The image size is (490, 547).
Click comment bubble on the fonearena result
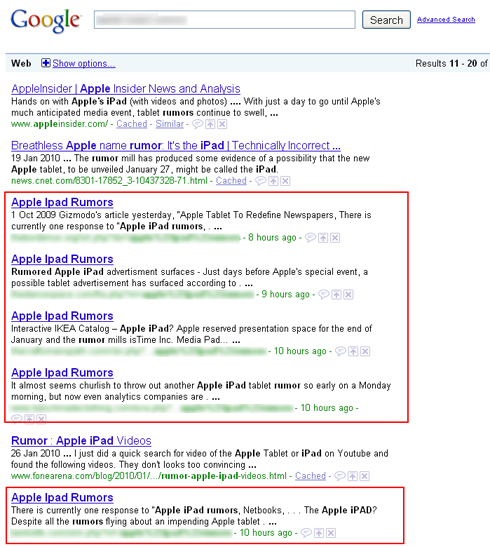340,476
